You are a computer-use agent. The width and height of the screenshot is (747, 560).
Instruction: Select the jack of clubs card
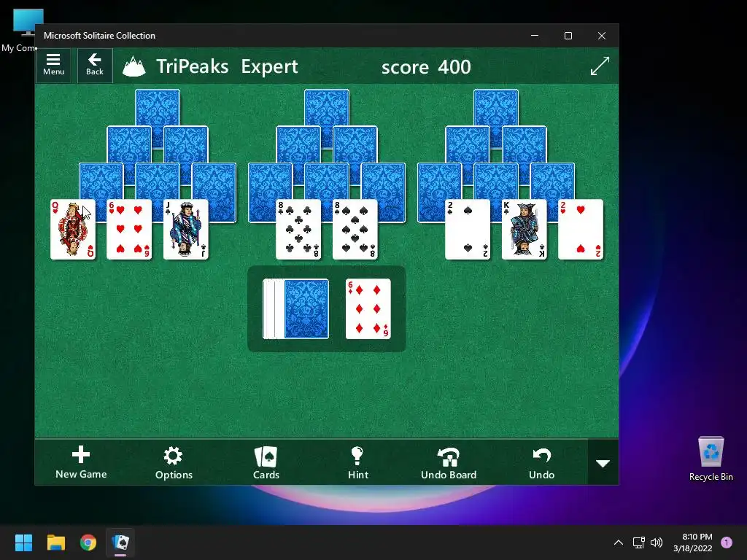click(186, 230)
